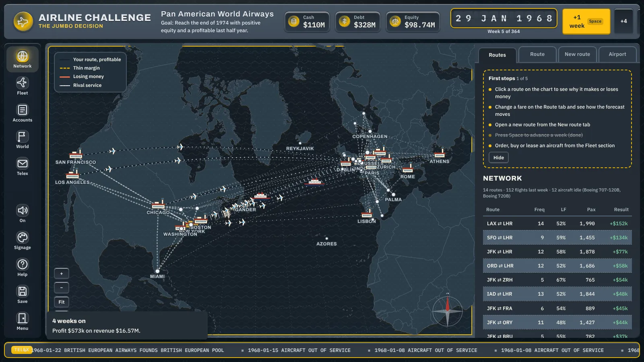Click the yellow TELEX ticker badge
Image resolution: width=644 pixels, height=362 pixels.
tap(22, 350)
